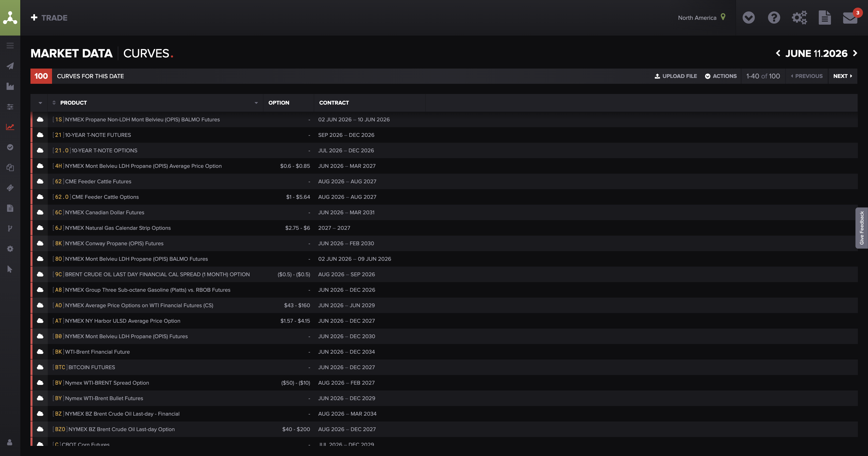Open the mail inbox envelope icon

tap(850, 18)
